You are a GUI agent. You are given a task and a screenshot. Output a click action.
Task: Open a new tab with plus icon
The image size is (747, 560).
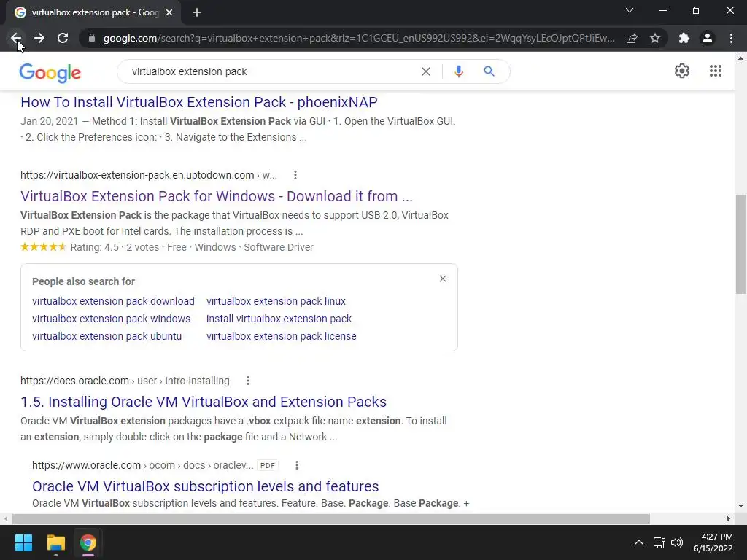point(197,12)
